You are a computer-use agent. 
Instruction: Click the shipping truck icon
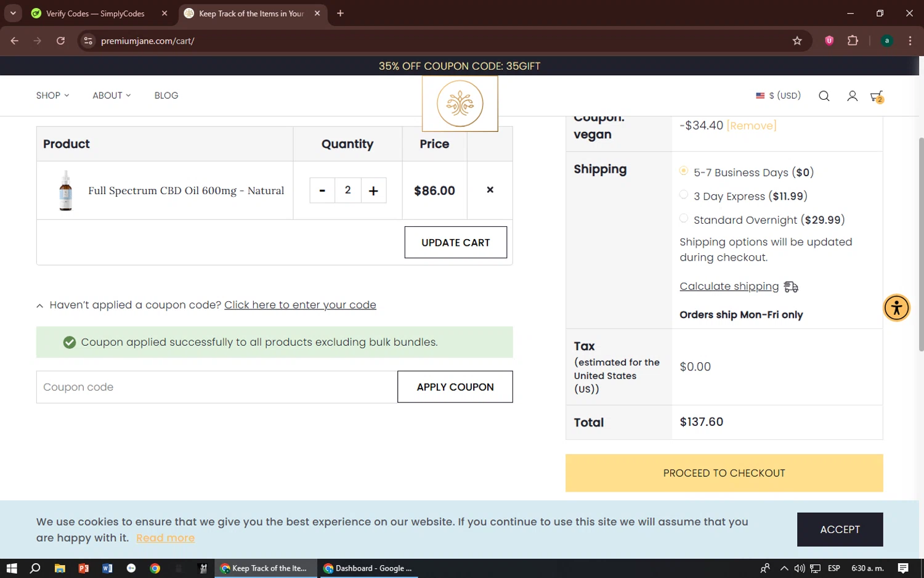tap(791, 287)
